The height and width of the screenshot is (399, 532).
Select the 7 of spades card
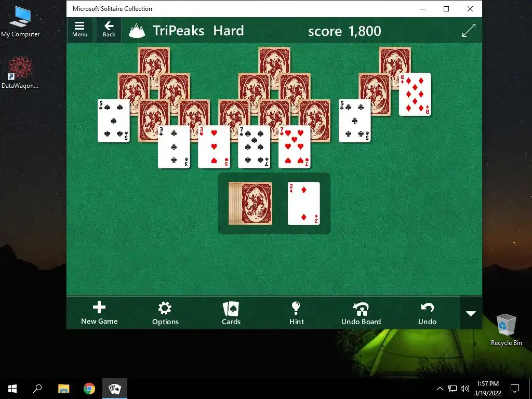254,147
